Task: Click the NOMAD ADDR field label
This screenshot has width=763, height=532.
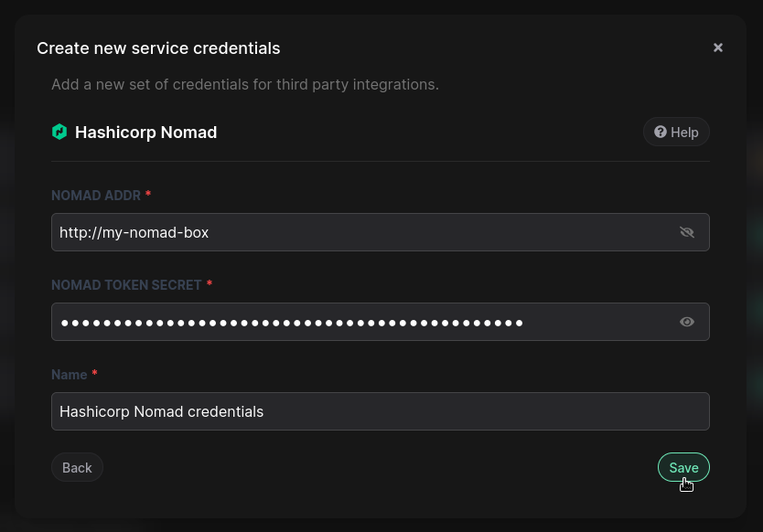Action: click(96, 196)
